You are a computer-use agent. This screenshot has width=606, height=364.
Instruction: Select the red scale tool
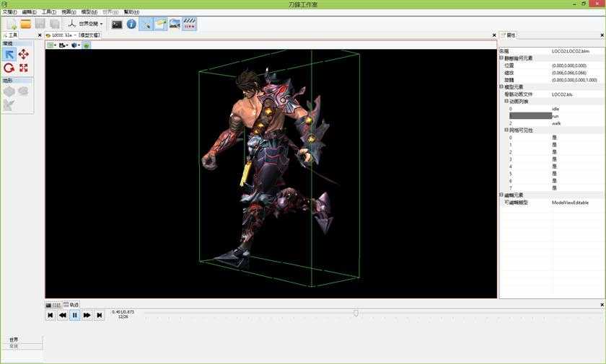click(24, 68)
